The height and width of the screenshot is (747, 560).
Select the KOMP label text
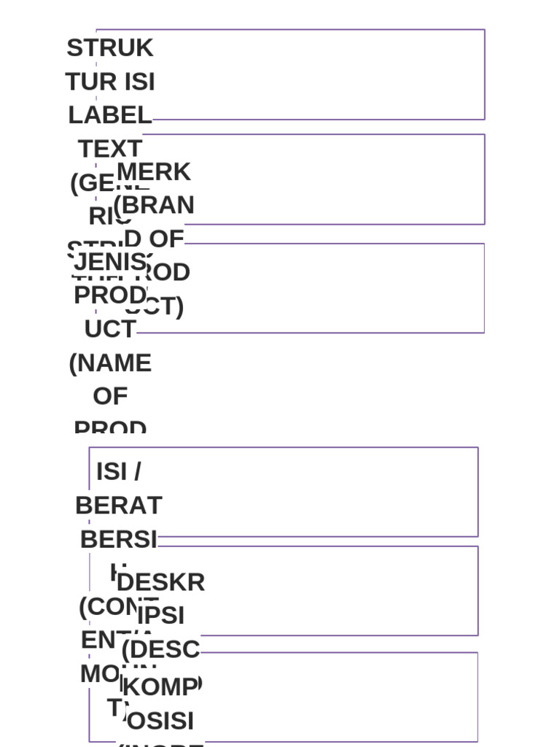pyautogui.click(x=161, y=687)
